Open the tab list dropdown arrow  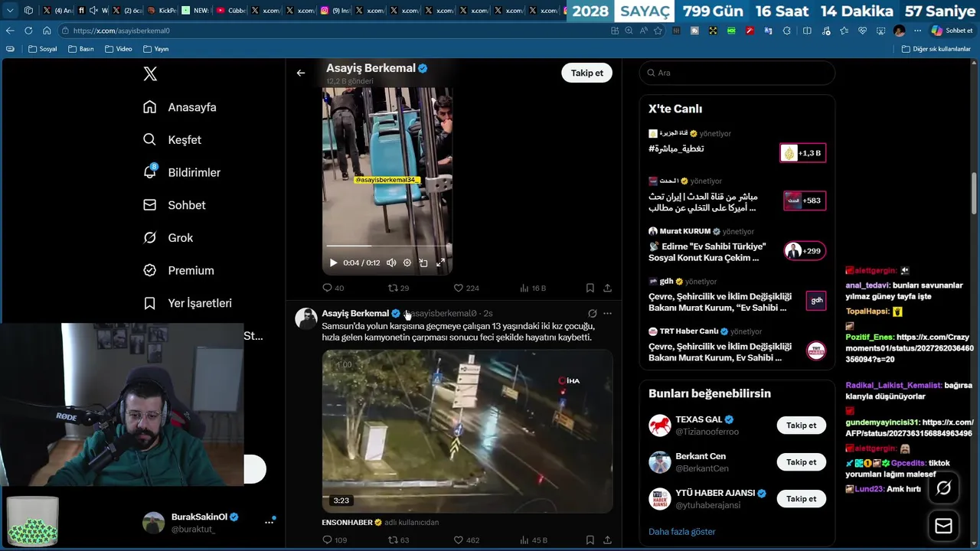pos(10,11)
